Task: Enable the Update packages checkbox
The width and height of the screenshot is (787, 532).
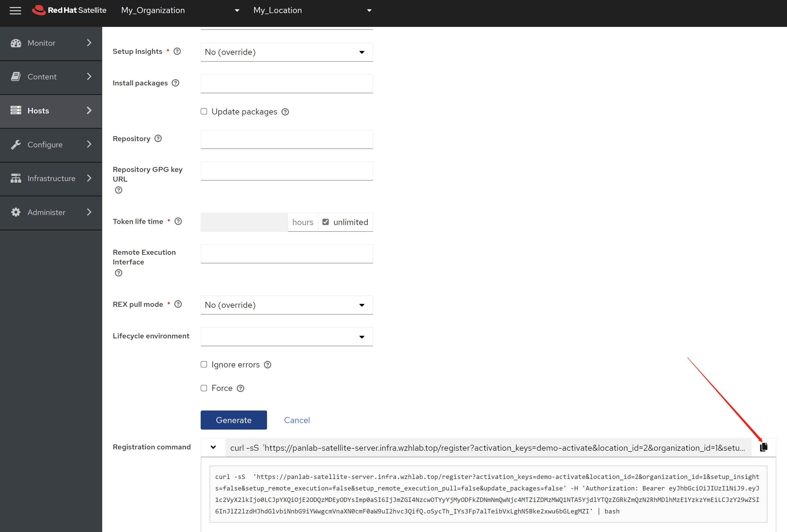Action: coord(204,111)
